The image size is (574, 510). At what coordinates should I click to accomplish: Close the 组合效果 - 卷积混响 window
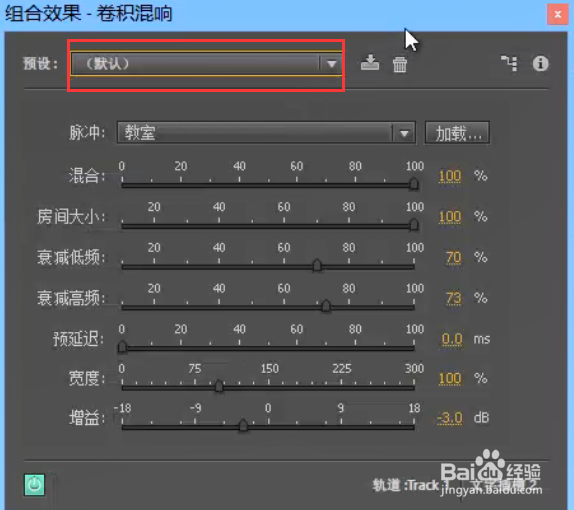pyautogui.click(x=558, y=14)
